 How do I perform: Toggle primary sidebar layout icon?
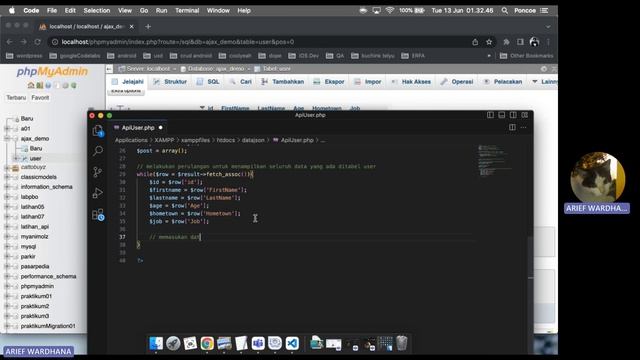(490, 115)
